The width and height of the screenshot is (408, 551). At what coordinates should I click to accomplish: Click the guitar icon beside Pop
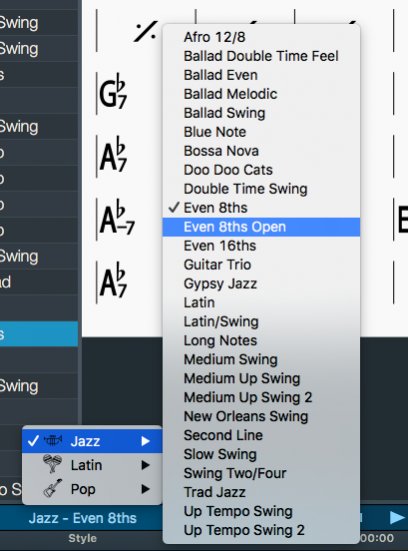click(53, 488)
